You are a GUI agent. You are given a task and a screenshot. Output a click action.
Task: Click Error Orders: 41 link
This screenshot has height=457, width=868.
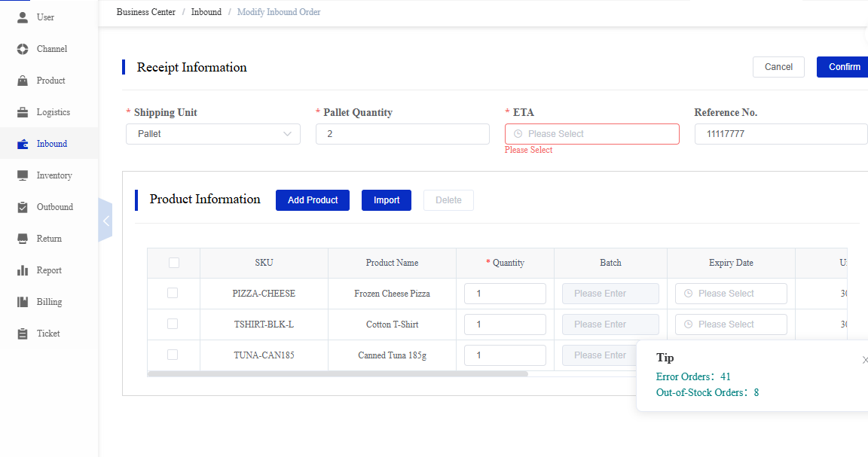point(693,376)
